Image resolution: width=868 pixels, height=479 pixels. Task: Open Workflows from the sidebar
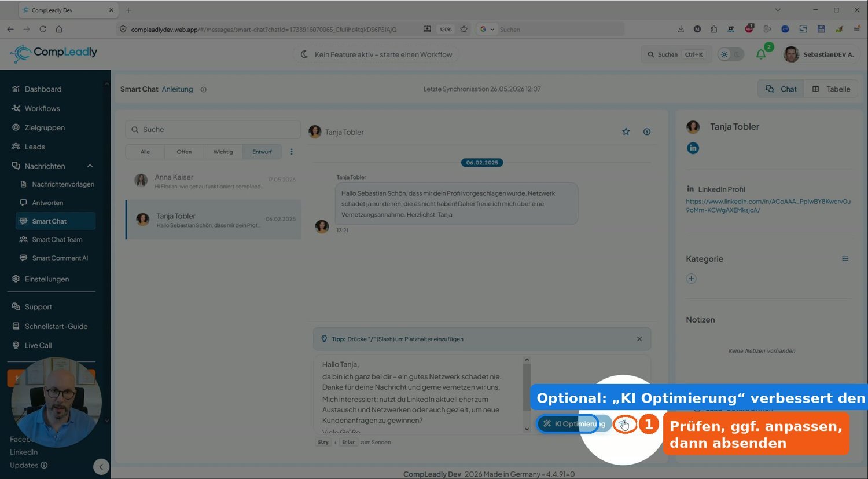click(42, 108)
